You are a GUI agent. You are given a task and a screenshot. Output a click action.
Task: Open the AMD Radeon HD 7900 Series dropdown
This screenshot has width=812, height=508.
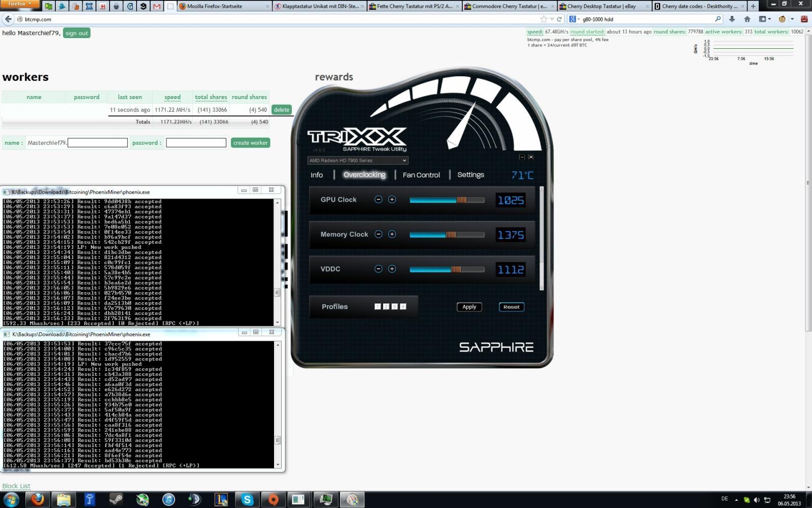coord(357,161)
